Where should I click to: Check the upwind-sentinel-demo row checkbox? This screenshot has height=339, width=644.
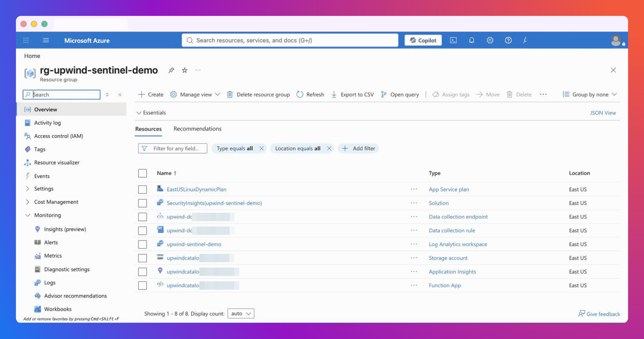[x=142, y=244]
